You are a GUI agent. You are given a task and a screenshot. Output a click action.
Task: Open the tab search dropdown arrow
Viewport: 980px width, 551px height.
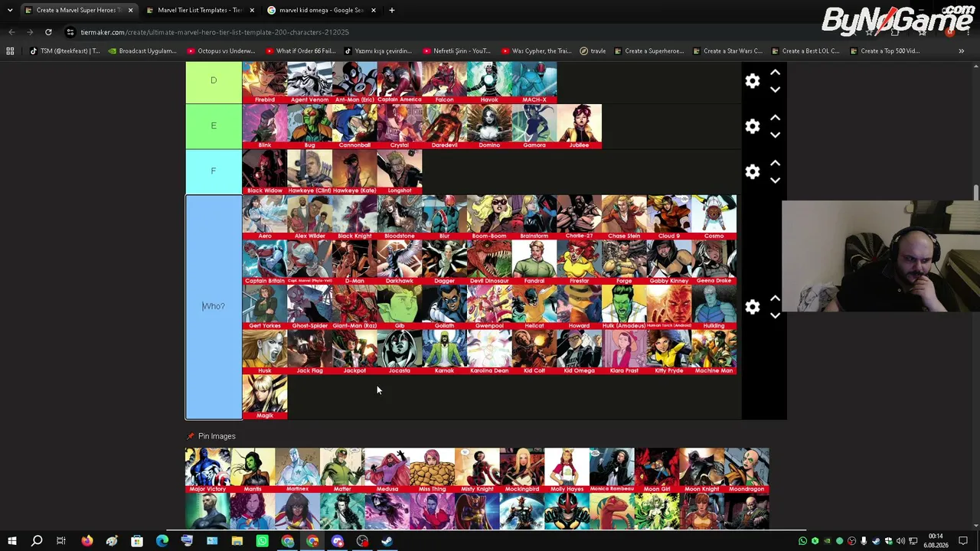pyautogui.click(x=10, y=10)
